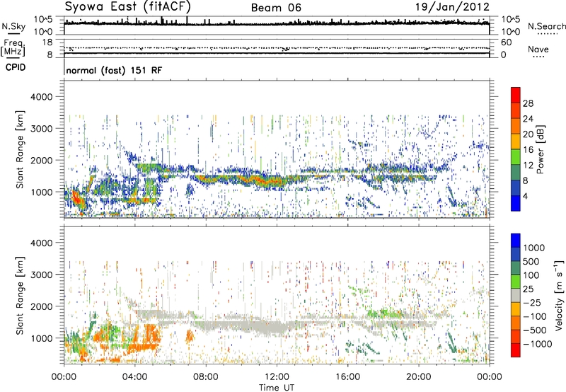Select the 'N.Sky' axis label
The height and width of the screenshot is (392, 566).
(13, 26)
